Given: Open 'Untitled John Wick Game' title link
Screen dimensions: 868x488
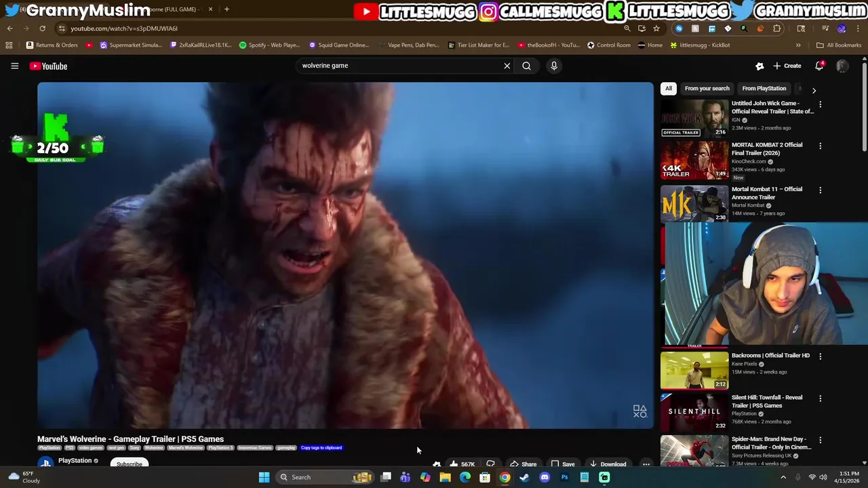Looking at the screenshot, I should tap(772, 107).
